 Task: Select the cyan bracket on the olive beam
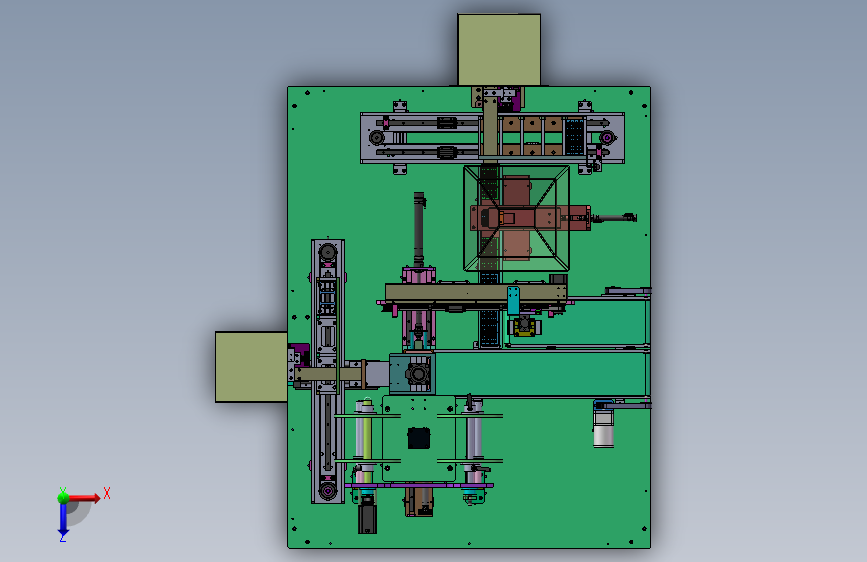(x=513, y=300)
